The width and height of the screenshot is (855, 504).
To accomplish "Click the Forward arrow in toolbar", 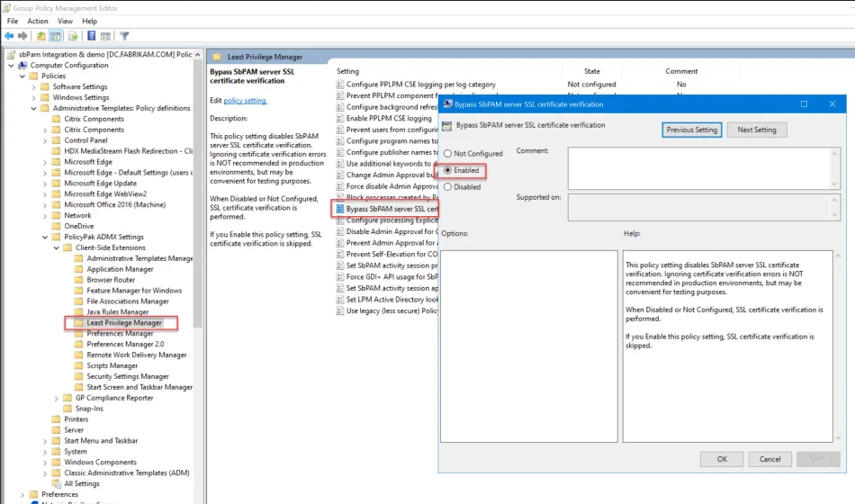I will tap(22, 36).
